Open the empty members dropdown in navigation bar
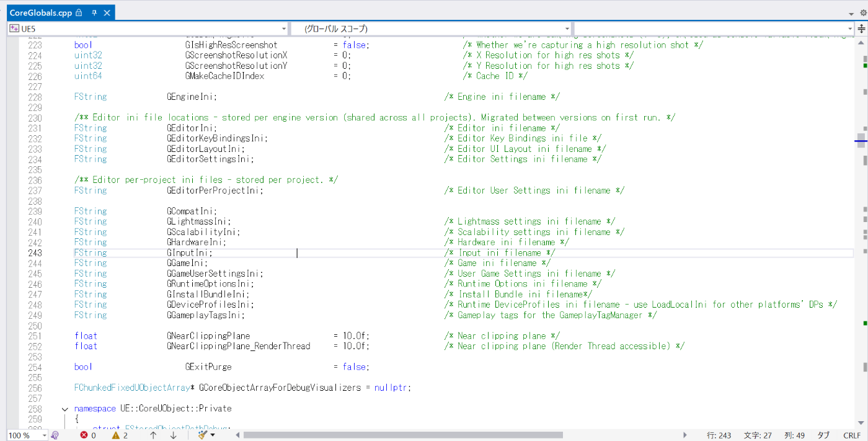Image resolution: width=868 pixels, height=441 pixels. pyautogui.click(x=714, y=29)
